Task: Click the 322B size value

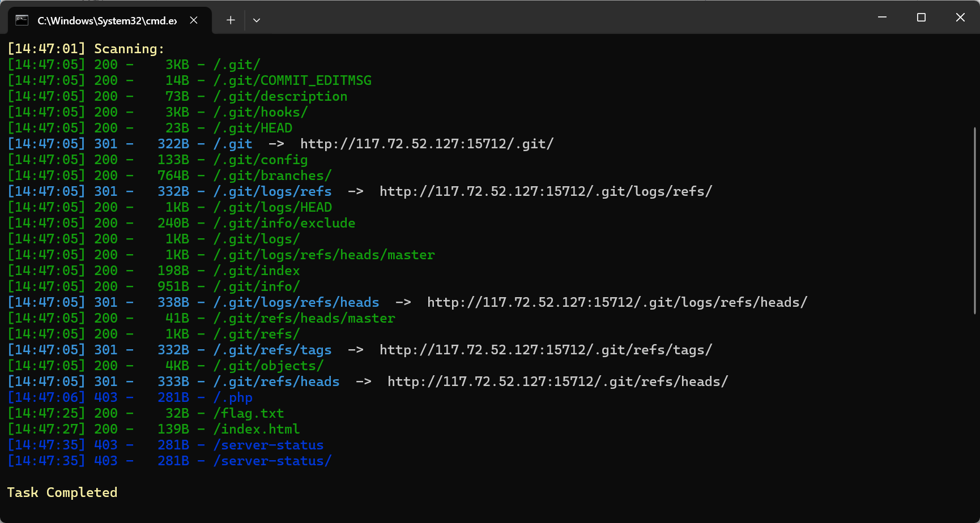Action: (x=173, y=144)
